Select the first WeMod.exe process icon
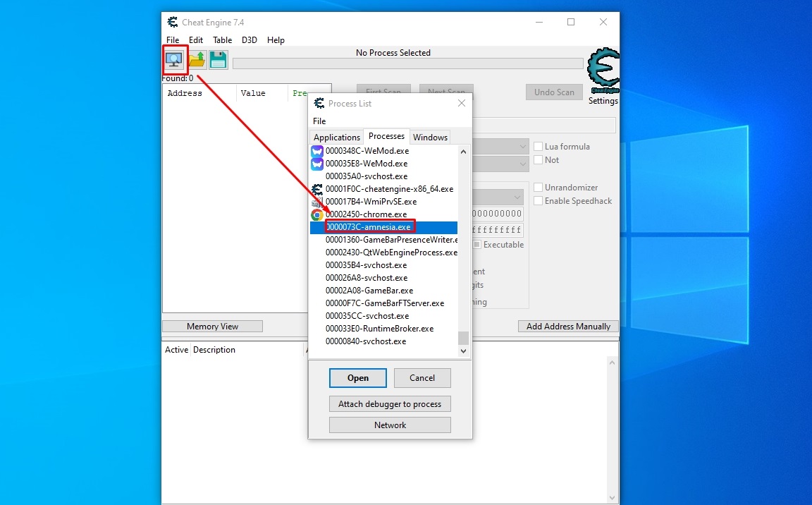 point(317,151)
